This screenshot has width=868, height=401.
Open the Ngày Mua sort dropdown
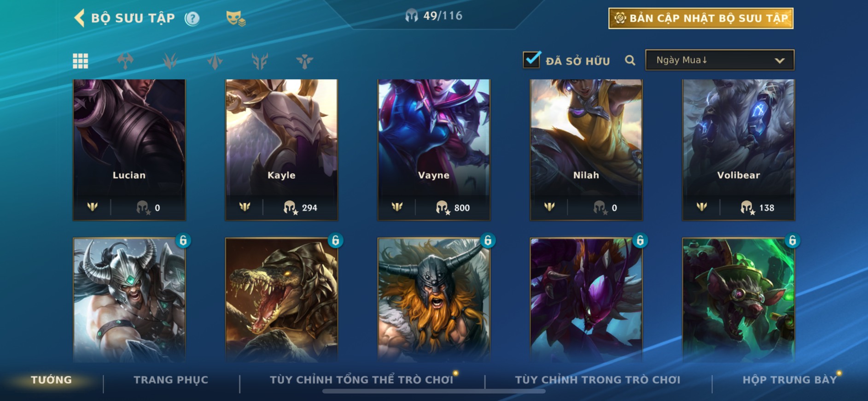point(720,60)
